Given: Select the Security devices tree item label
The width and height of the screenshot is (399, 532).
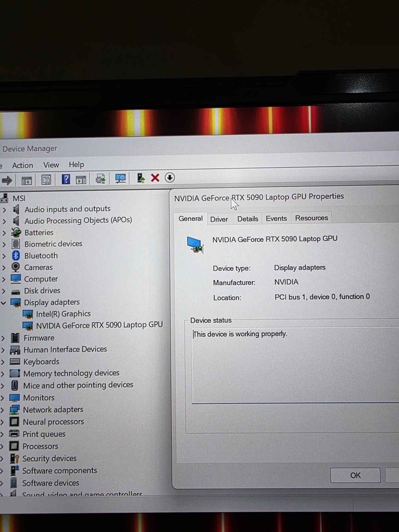Looking at the screenshot, I should [x=50, y=459].
